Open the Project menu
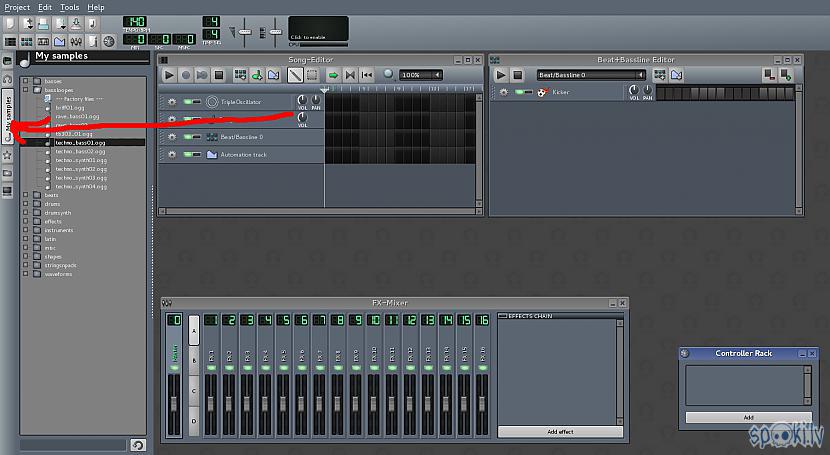Image resolution: width=830 pixels, height=455 pixels. coord(17,7)
